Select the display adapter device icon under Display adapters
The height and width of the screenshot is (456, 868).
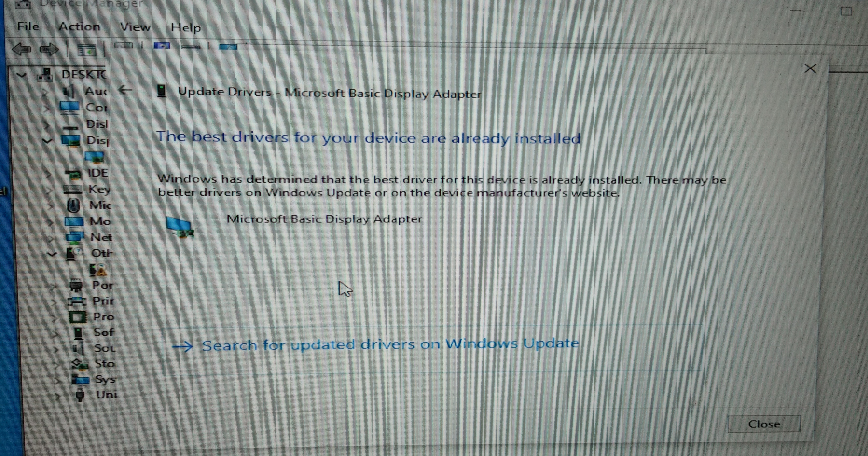pos(94,157)
